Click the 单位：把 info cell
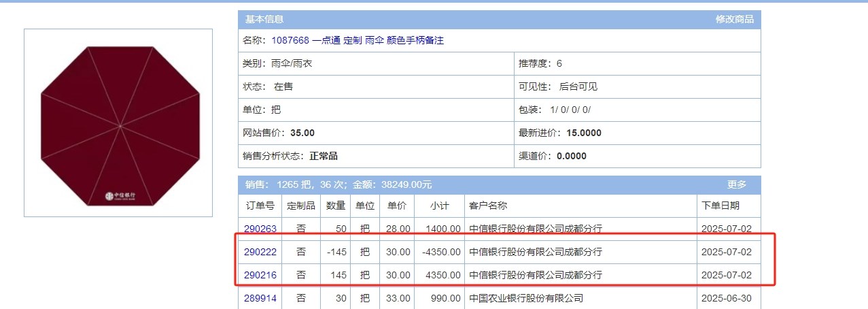The image size is (868, 309). [x=376, y=110]
